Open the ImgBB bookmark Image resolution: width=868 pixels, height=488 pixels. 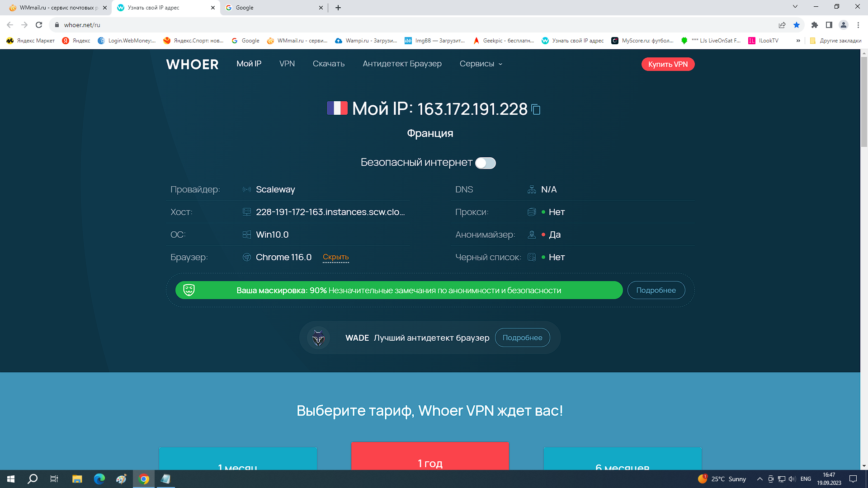(434, 41)
